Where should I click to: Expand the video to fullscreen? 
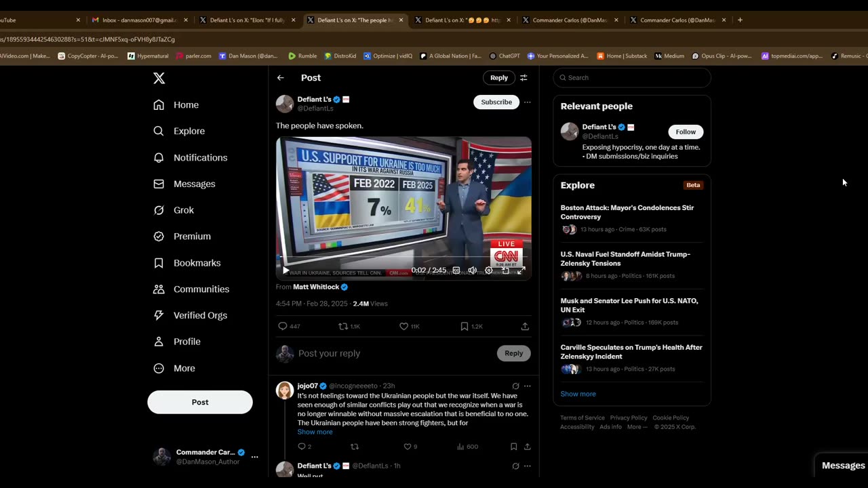521,270
